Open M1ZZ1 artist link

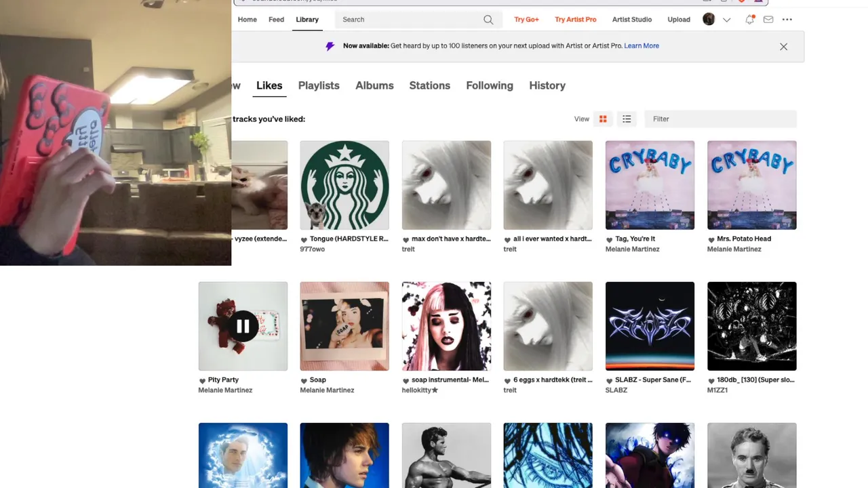717,390
